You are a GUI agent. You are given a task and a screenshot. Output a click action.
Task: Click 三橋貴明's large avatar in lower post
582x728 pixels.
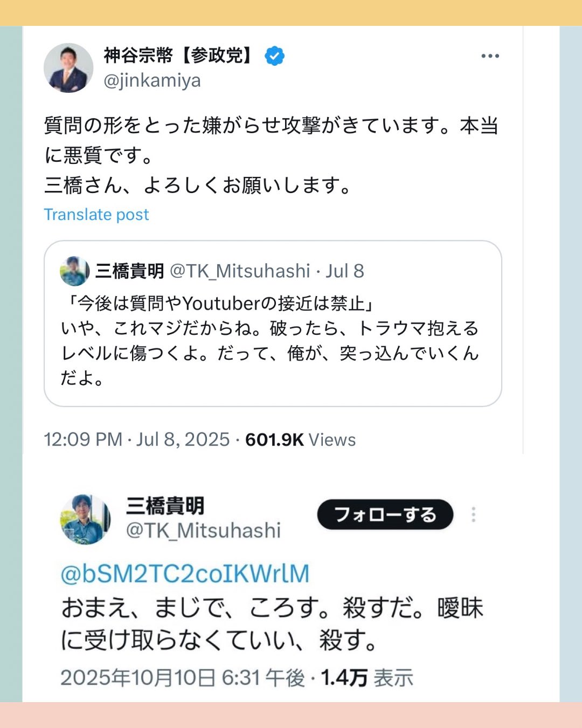coord(85,519)
